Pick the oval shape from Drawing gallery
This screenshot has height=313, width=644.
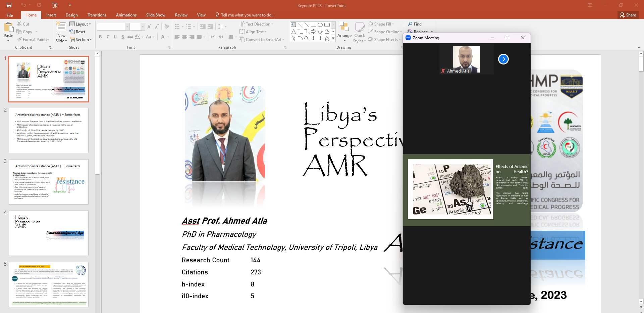click(320, 25)
